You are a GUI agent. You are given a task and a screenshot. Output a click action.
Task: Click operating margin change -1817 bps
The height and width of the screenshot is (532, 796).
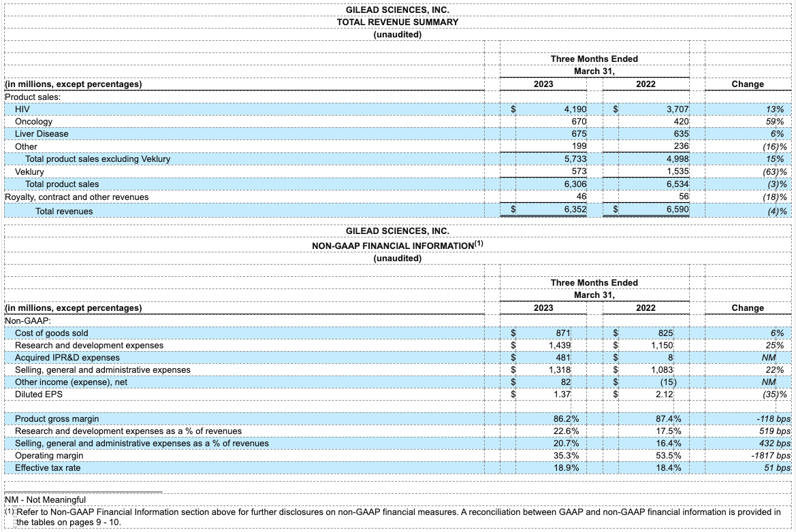click(x=771, y=455)
